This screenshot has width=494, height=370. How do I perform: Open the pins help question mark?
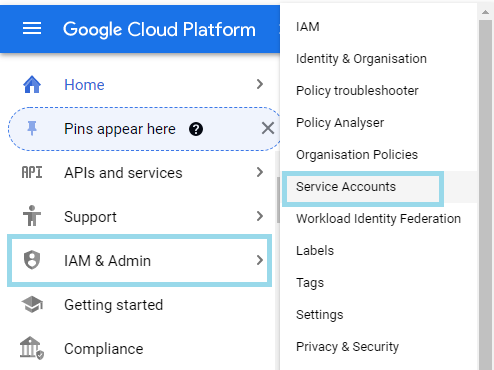(196, 129)
